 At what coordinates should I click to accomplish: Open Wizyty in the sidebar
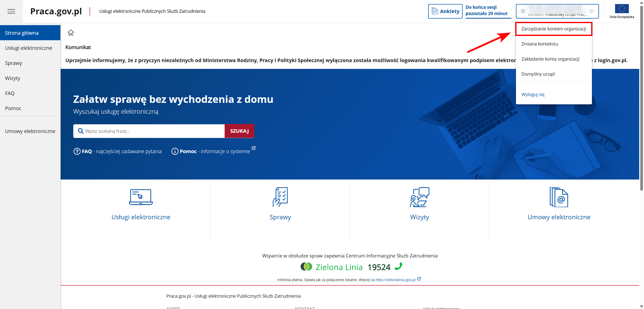click(x=30, y=78)
